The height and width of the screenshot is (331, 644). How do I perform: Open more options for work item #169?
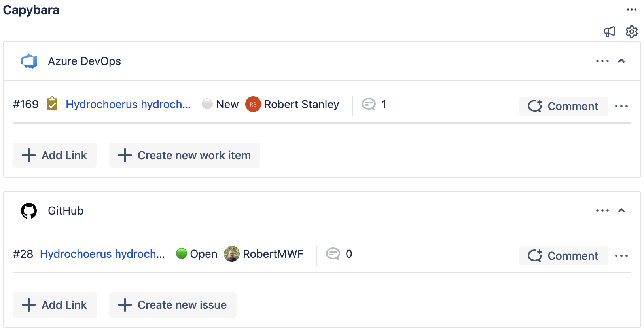point(621,106)
